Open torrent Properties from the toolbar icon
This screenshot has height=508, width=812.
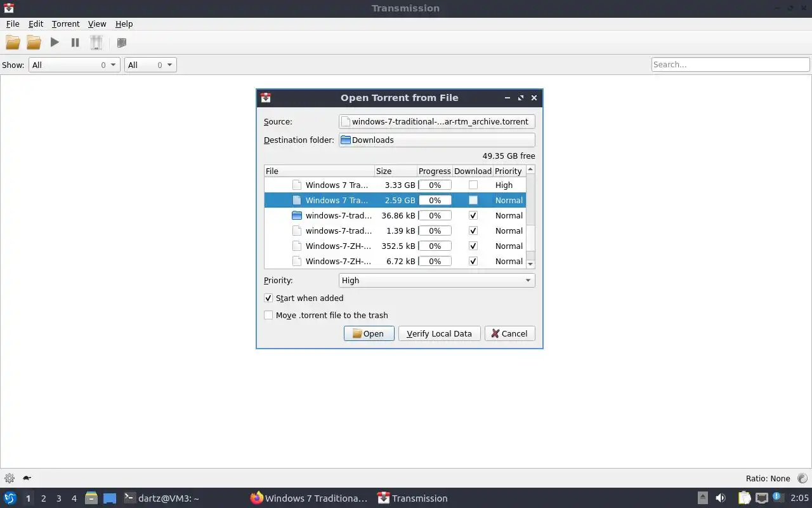(x=122, y=43)
